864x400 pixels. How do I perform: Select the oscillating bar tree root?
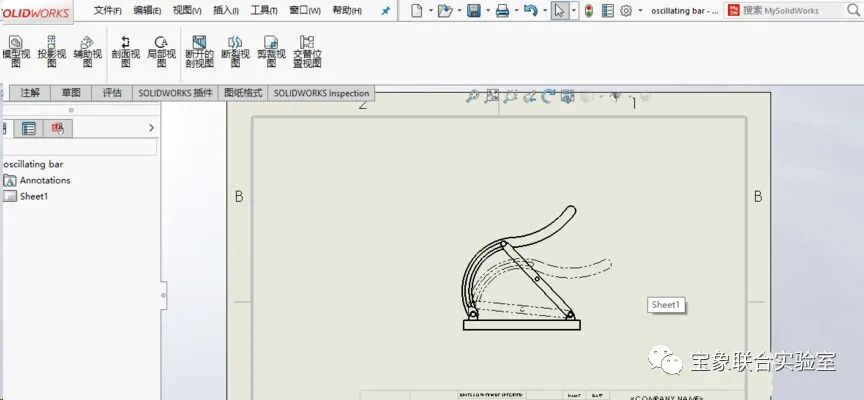33,164
